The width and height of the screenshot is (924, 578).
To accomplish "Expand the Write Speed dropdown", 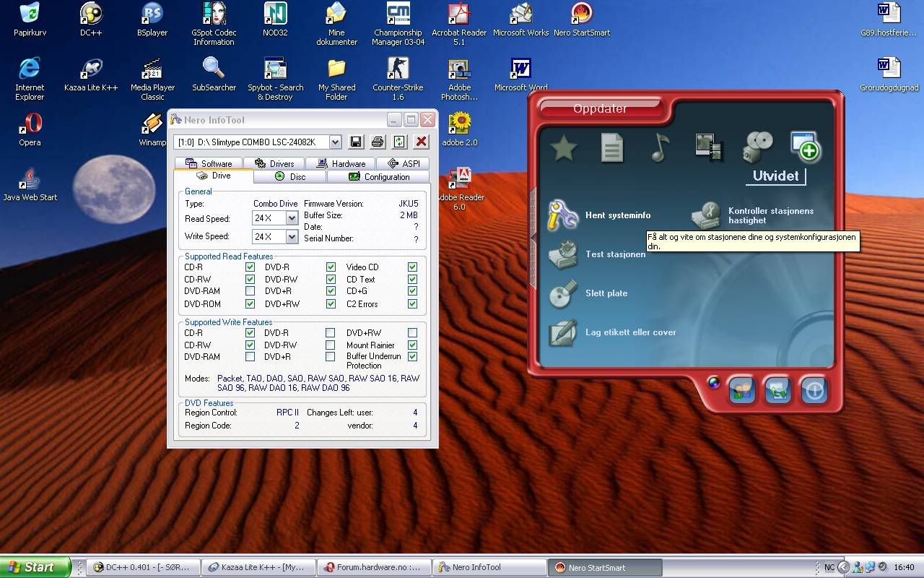I will pyautogui.click(x=292, y=237).
